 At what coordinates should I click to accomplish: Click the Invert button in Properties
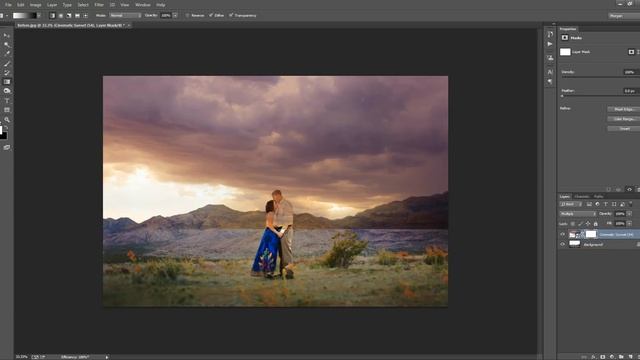coord(623,129)
